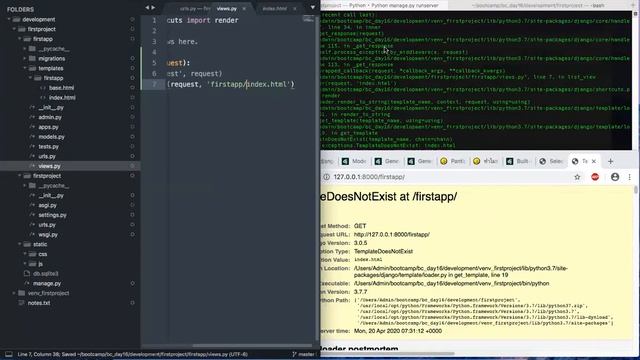Open the editor tab list dropdown
Image resolution: width=640 pixels, height=360 pixels.
tap(313, 7)
